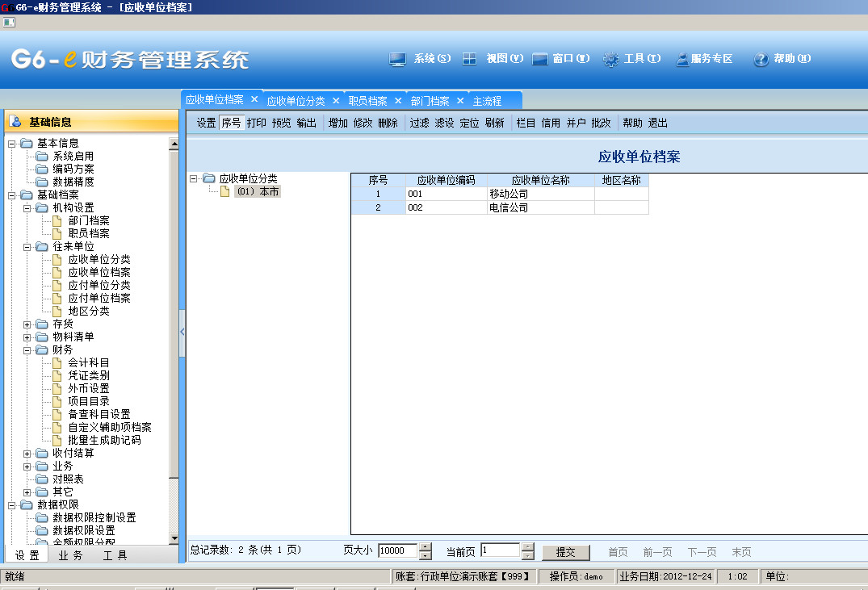The height and width of the screenshot is (590, 868).
Task: Click 刷新 in the toolbar
Action: coord(494,123)
